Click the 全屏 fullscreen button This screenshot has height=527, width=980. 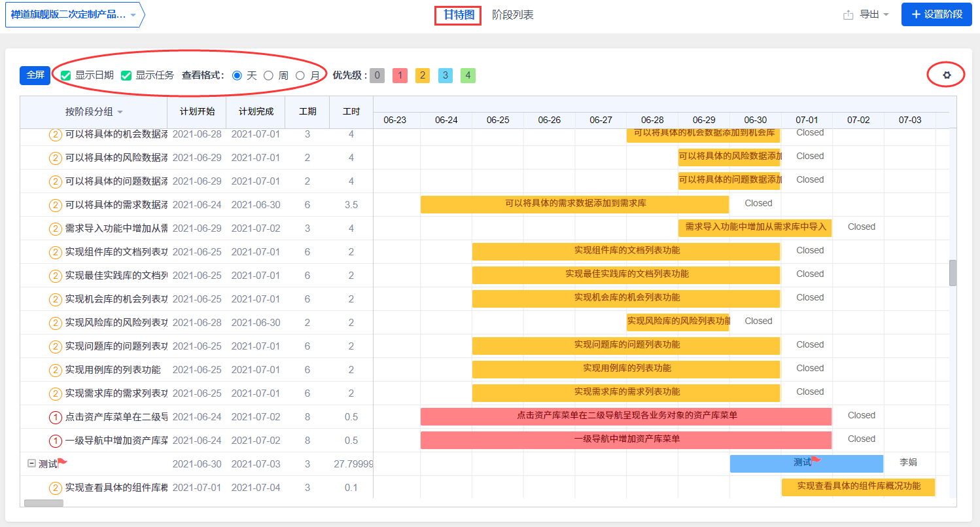[35, 75]
